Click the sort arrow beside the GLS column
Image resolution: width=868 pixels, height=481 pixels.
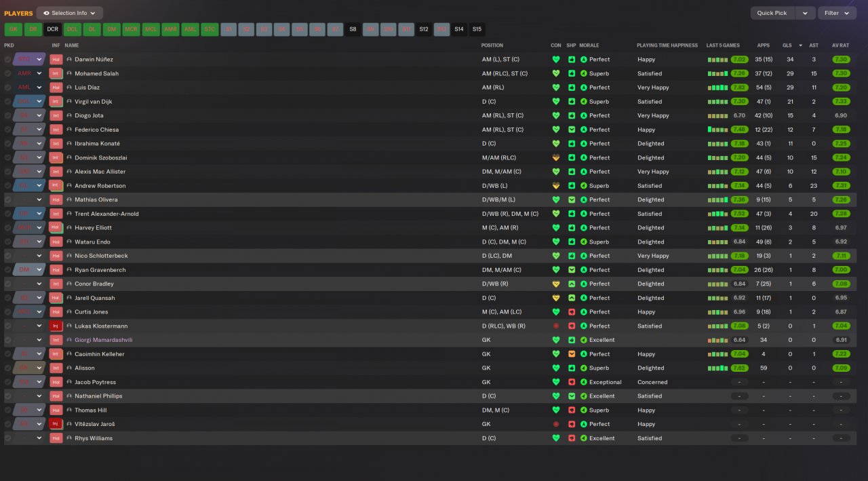pyautogui.click(x=800, y=45)
